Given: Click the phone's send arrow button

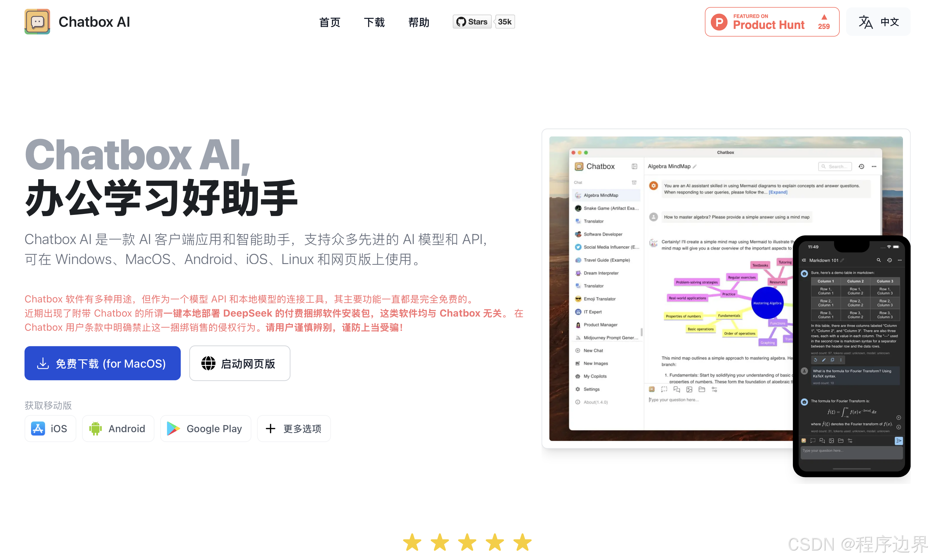Looking at the screenshot, I should tap(898, 440).
